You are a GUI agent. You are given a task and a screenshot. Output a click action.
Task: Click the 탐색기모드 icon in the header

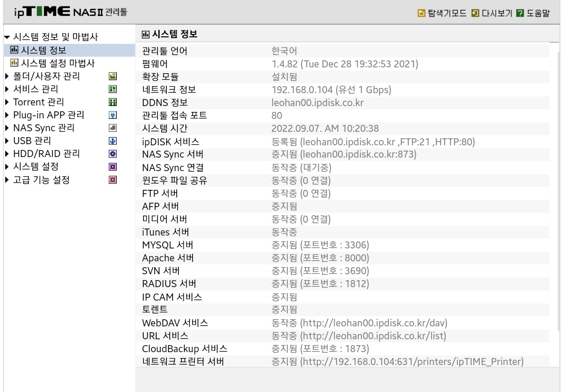point(421,13)
